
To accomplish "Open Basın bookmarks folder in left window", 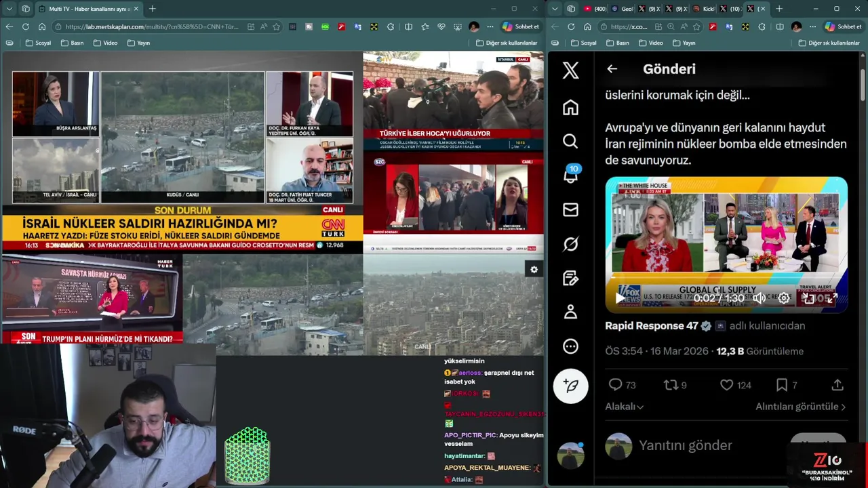I will click(x=72, y=43).
